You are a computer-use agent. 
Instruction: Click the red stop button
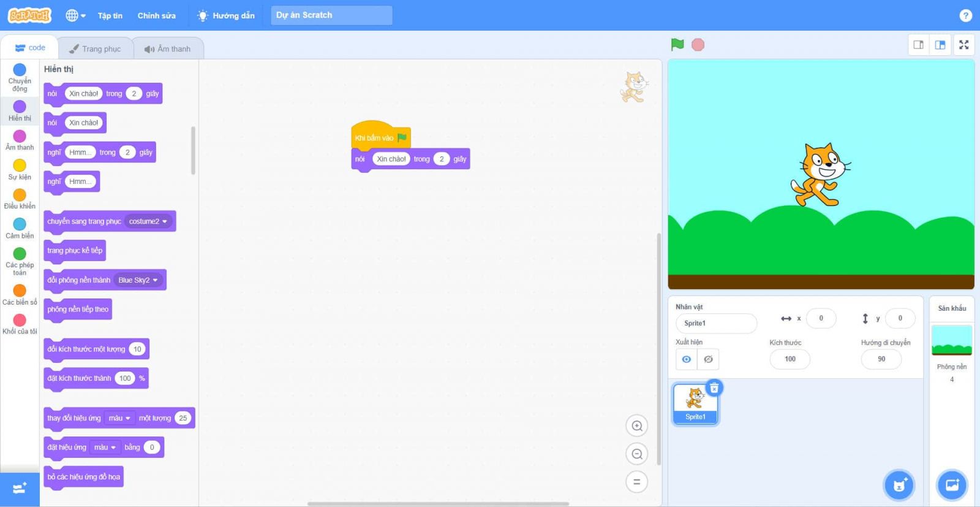pos(698,45)
